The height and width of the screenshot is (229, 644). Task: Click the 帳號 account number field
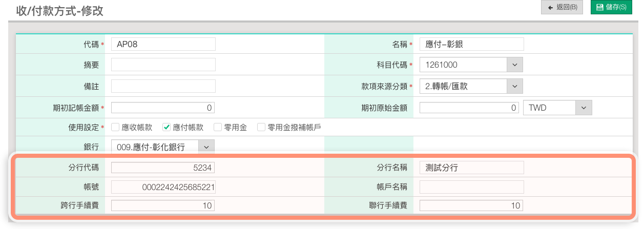click(163, 188)
